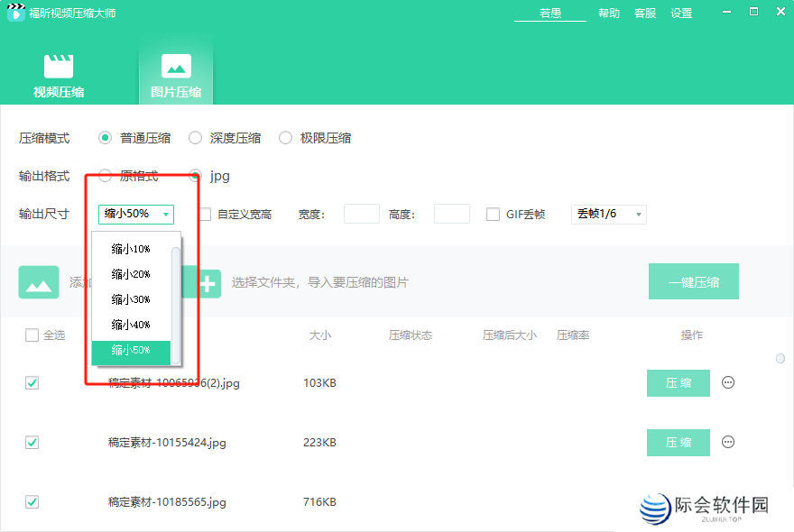
Task: Open the 帮助 menu in the title bar
Action: point(608,14)
